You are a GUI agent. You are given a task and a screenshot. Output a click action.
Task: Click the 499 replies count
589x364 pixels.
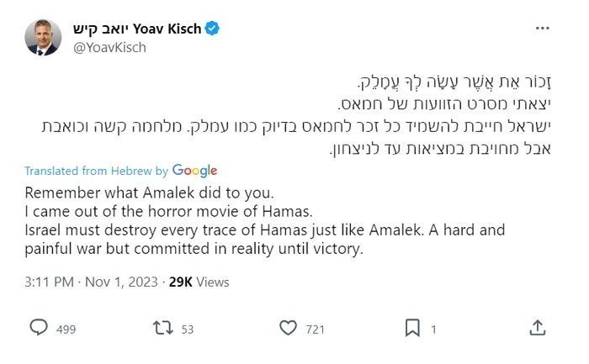66,330
